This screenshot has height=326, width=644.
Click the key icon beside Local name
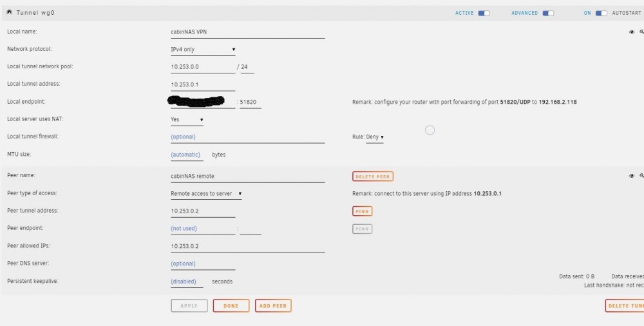(x=641, y=32)
